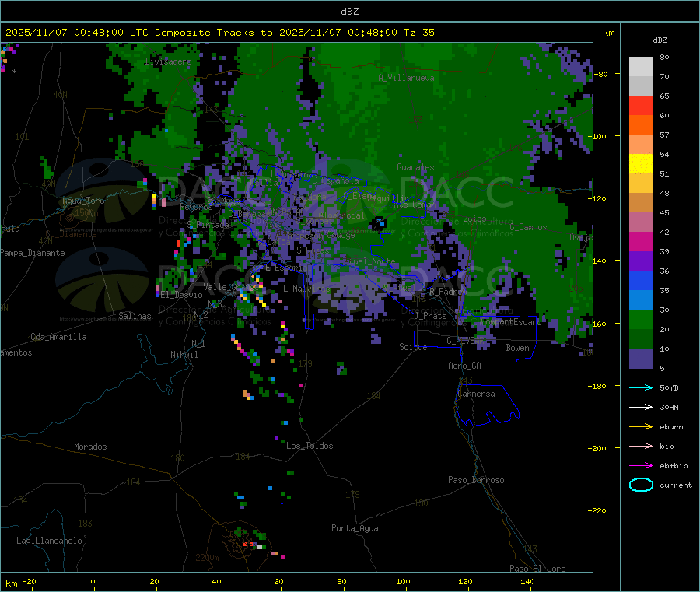The height and width of the screenshot is (592, 700).
Task: Pick the slate purple swatch above the 5 label
Action: [641, 359]
